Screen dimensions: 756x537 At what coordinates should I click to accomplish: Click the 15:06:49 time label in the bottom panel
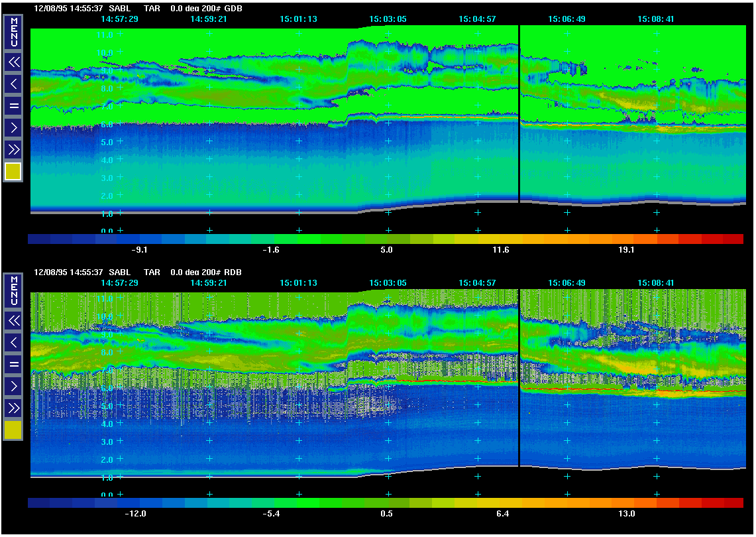pos(567,283)
